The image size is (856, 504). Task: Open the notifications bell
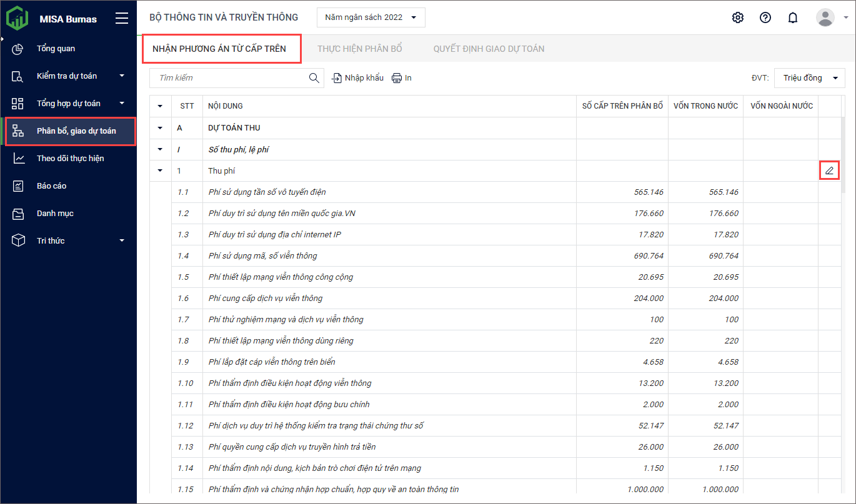[793, 17]
